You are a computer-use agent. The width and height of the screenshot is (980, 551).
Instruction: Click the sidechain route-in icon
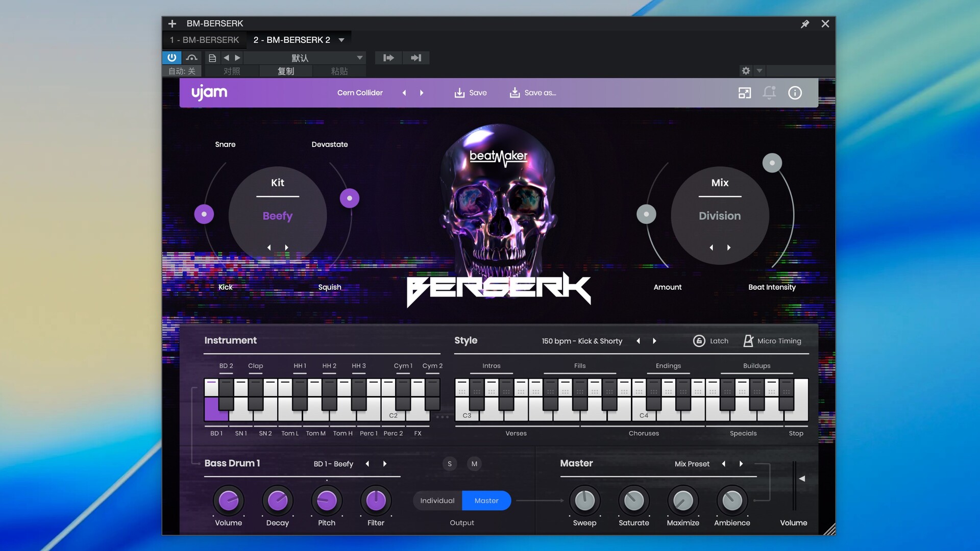388,58
